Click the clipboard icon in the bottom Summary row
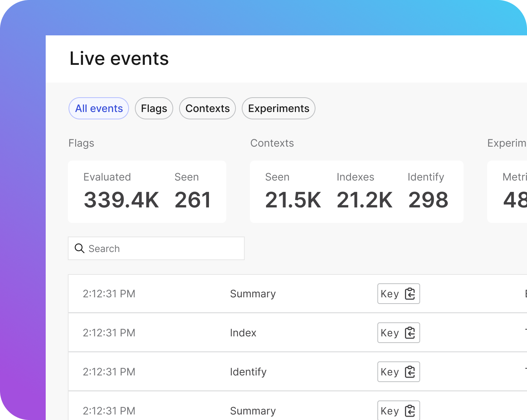The height and width of the screenshot is (420, 527). pos(410,410)
